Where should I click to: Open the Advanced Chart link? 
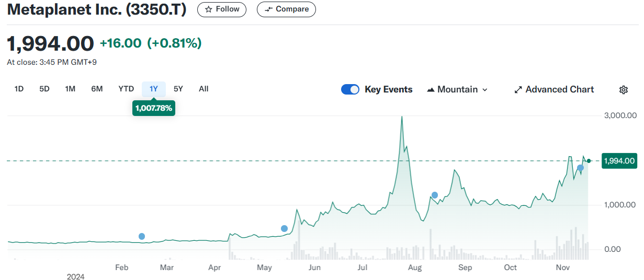(x=559, y=89)
